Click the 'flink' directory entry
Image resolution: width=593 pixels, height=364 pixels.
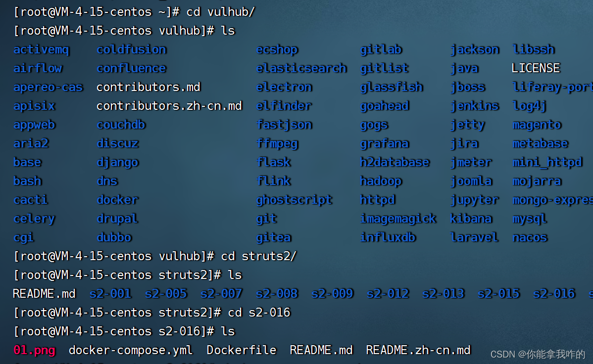coord(273,181)
